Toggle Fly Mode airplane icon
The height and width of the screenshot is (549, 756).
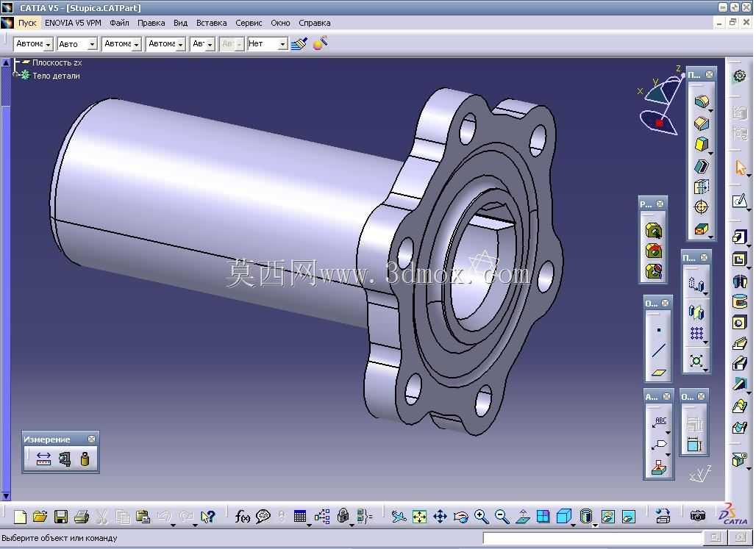pyautogui.click(x=399, y=517)
